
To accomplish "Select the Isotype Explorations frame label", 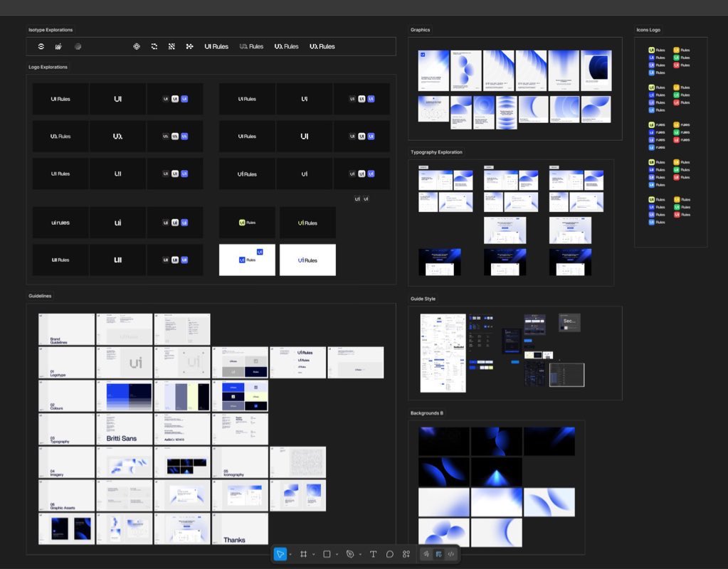I will click(x=51, y=30).
